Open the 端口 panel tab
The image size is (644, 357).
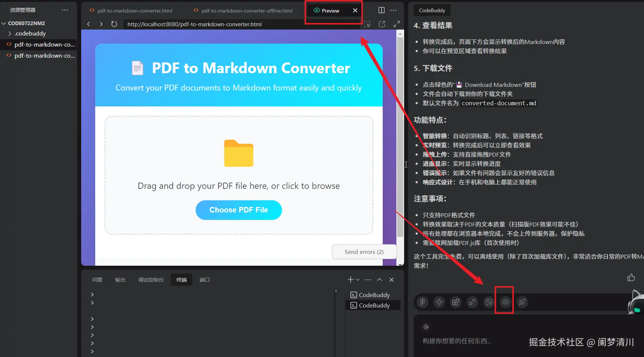pos(204,280)
